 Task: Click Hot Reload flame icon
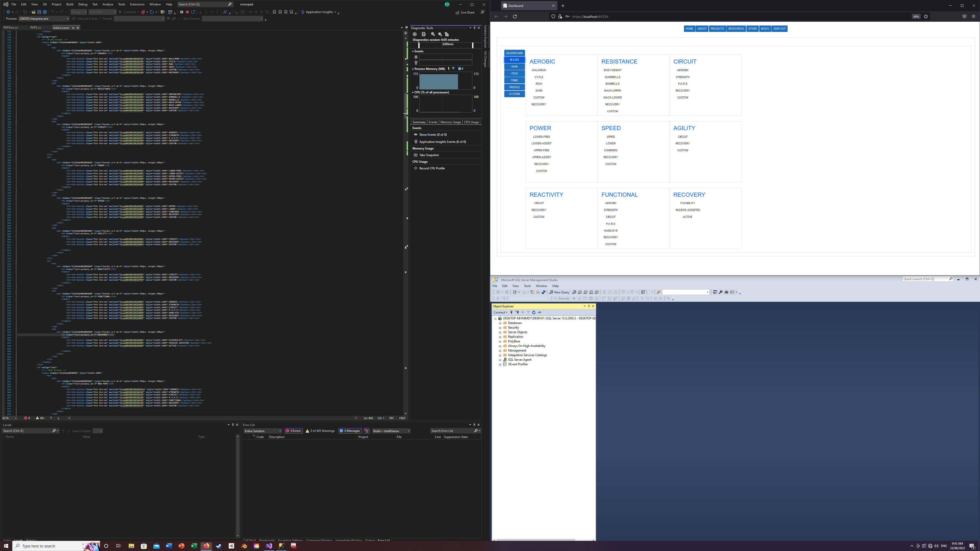(x=143, y=12)
